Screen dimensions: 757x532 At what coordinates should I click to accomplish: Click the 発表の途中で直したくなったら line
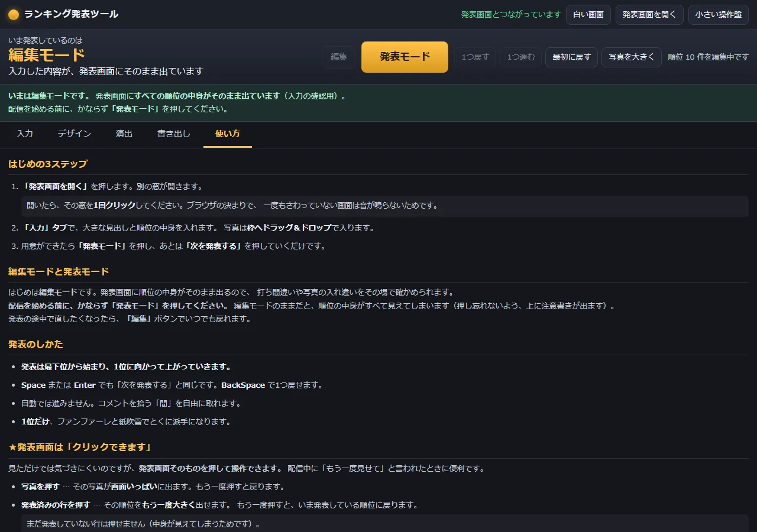(130, 319)
